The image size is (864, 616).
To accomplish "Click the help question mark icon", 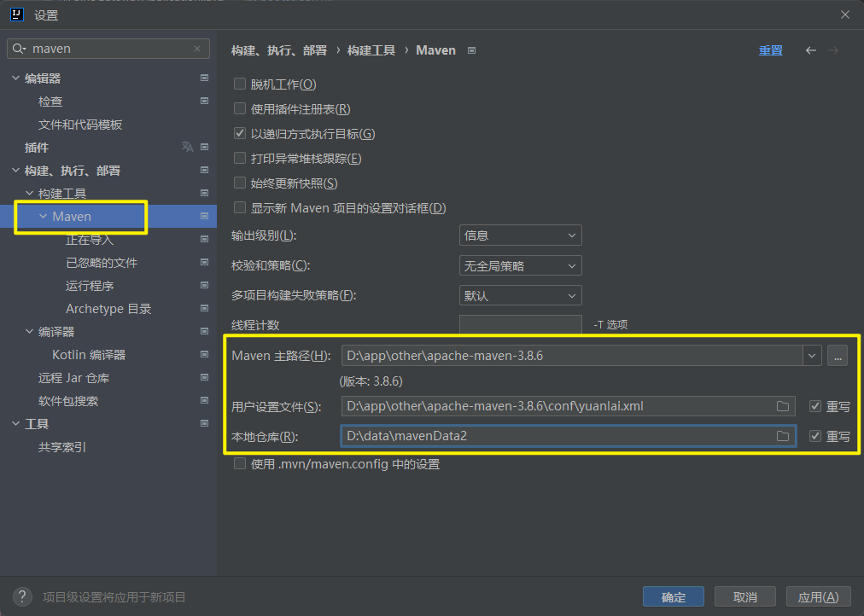I will tap(23, 596).
